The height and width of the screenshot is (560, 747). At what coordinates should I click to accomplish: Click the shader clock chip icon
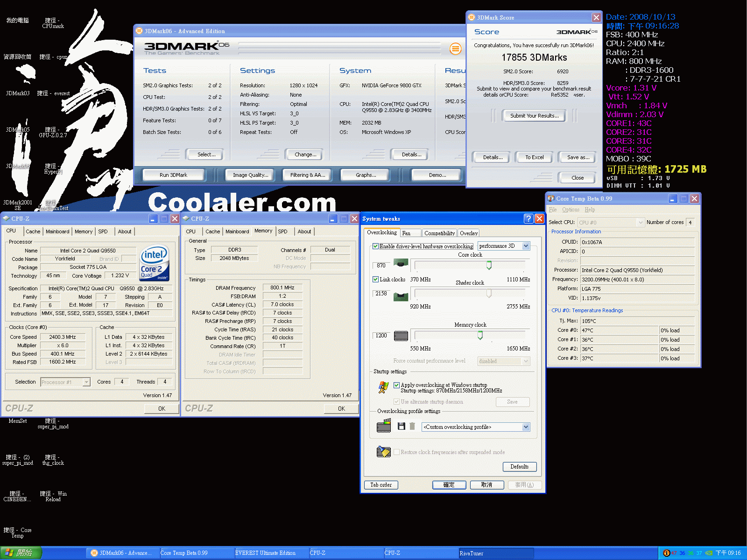(401, 296)
